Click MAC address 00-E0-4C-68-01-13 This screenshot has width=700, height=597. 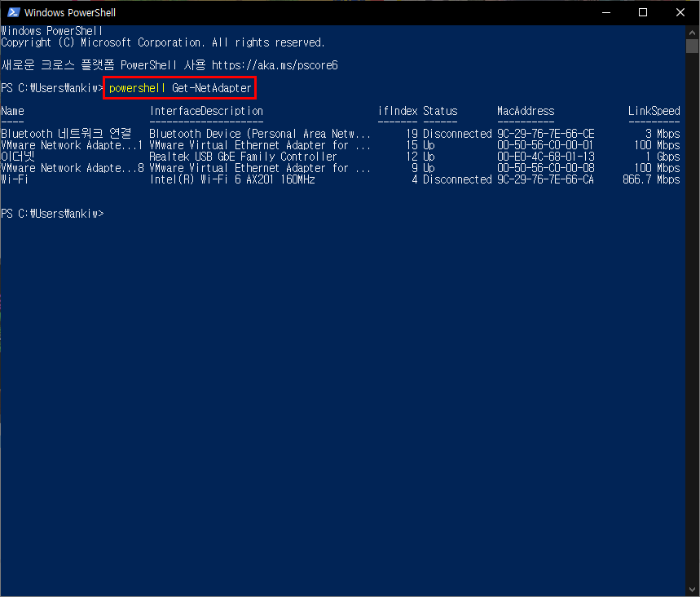pyautogui.click(x=545, y=157)
